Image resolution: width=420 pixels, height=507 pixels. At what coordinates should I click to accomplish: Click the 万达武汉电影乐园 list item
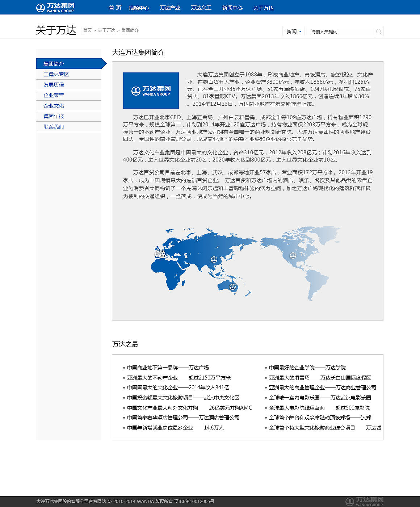tap(320, 398)
